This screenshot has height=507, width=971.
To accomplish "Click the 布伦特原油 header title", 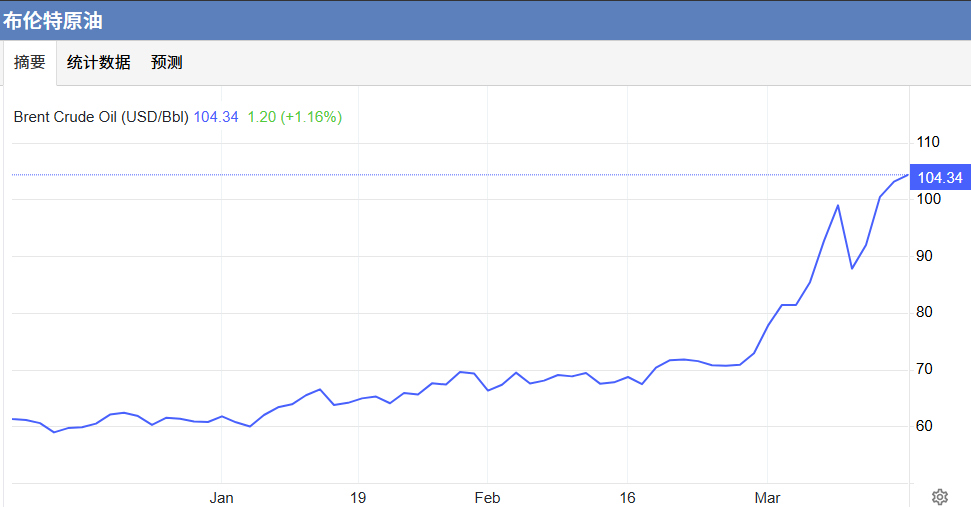I will point(52,20).
